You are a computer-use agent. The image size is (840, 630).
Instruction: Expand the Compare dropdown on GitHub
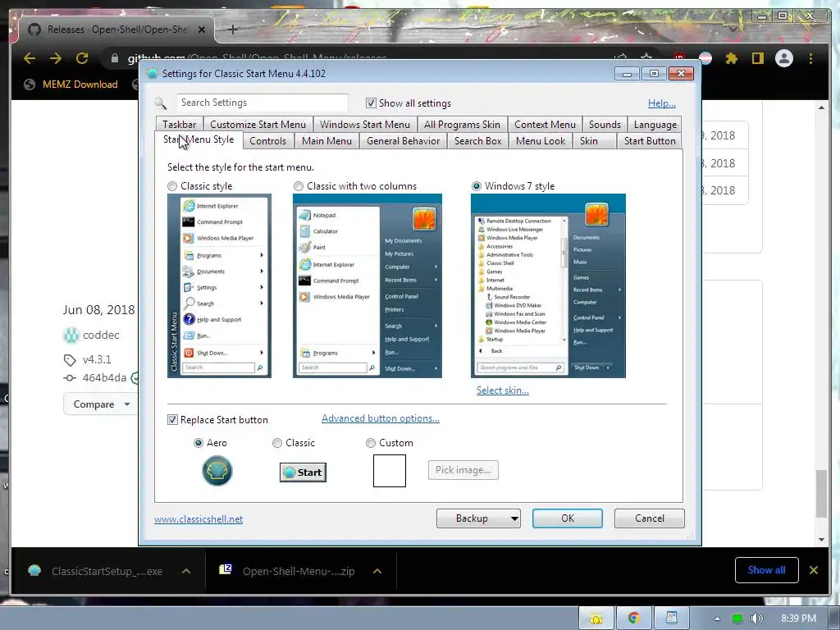100,404
